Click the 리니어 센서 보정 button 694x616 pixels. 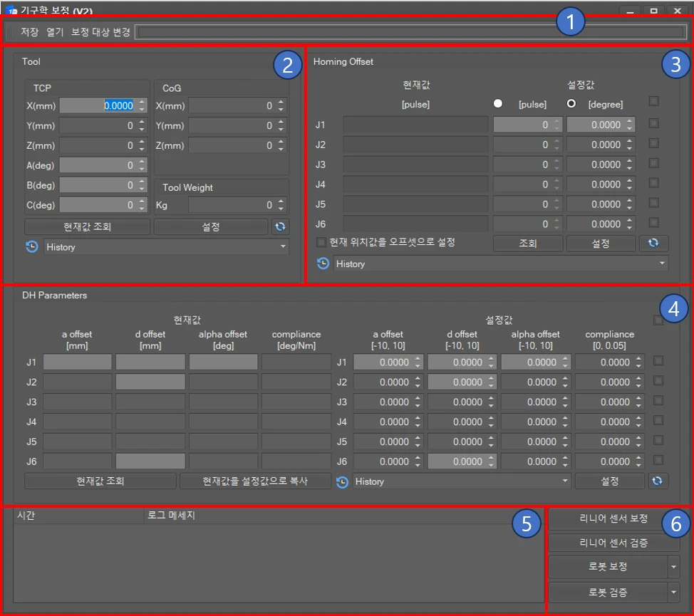613,519
